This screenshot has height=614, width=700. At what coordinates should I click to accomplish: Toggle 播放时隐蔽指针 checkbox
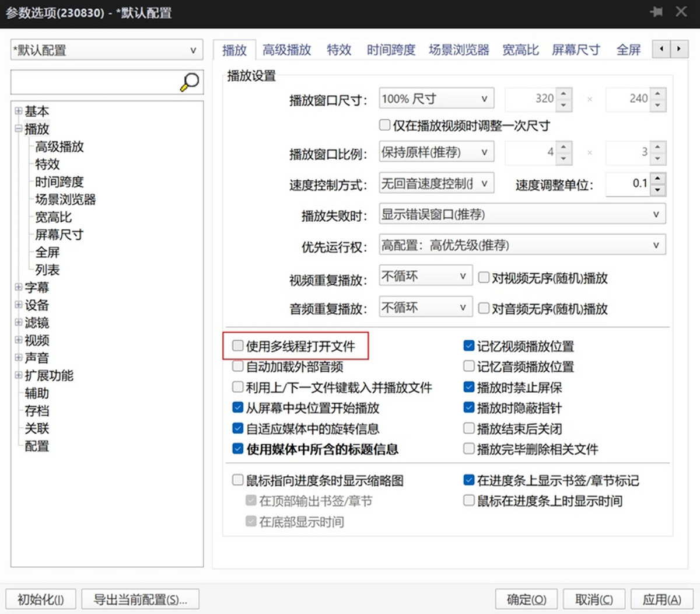click(469, 407)
